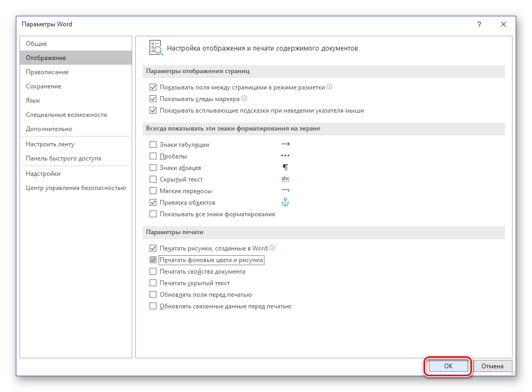Open the Правописание category
The height and width of the screenshot is (392, 532).
(x=76, y=72)
